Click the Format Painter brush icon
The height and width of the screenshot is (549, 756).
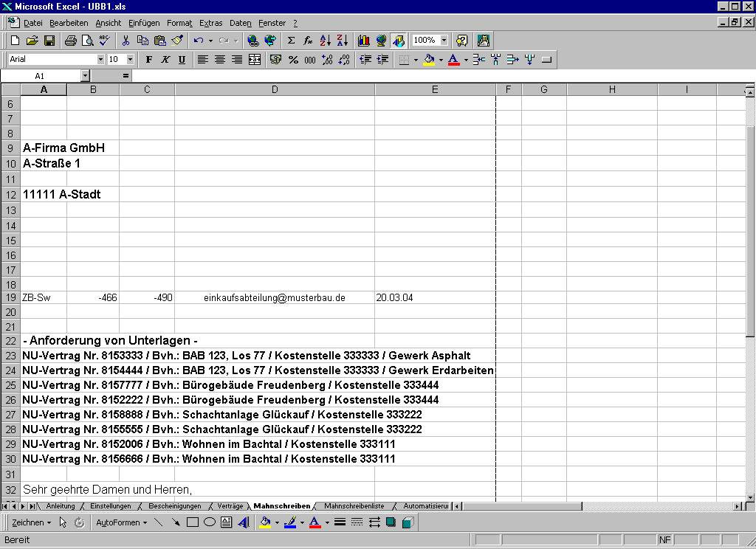click(177, 41)
